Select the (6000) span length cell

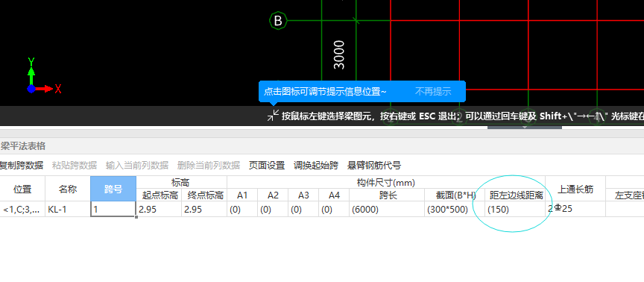click(387, 209)
